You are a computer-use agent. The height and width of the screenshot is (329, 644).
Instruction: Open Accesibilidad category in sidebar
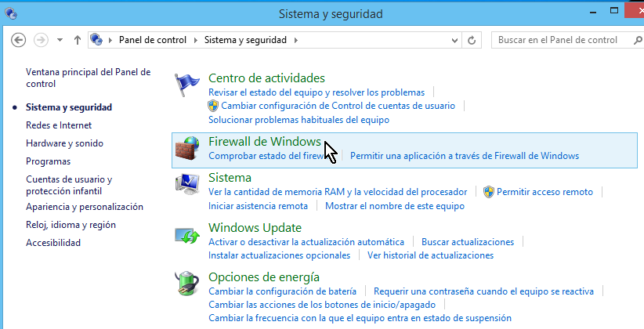click(x=53, y=243)
